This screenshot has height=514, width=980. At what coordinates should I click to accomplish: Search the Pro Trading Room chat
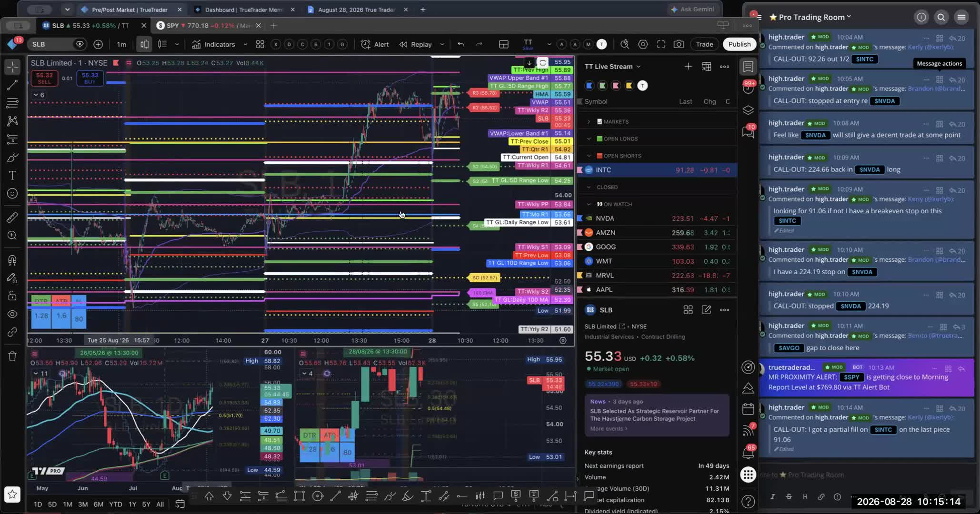941,17
